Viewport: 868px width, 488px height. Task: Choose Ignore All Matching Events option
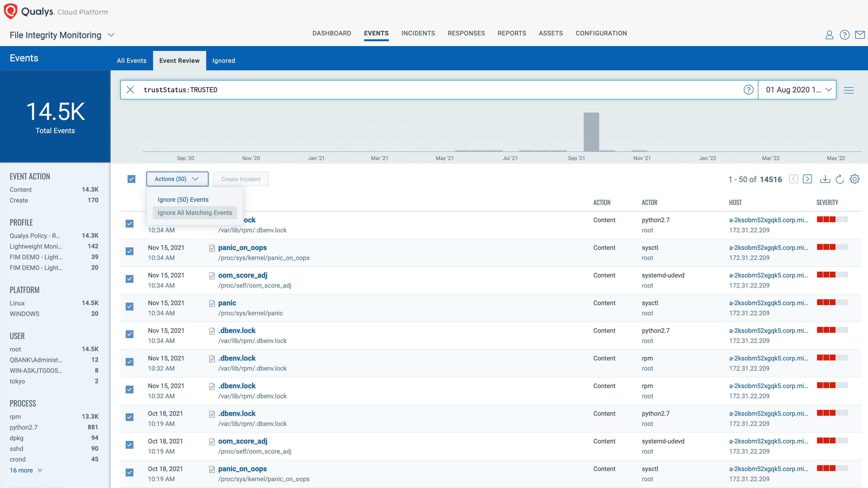click(x=195, y=212)
